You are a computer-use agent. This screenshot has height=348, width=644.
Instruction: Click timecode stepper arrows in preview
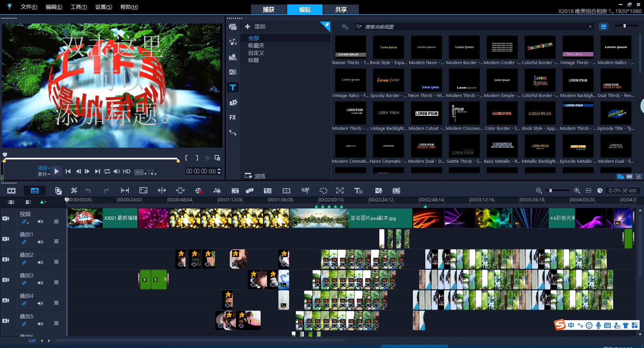[x=219, y=171]
